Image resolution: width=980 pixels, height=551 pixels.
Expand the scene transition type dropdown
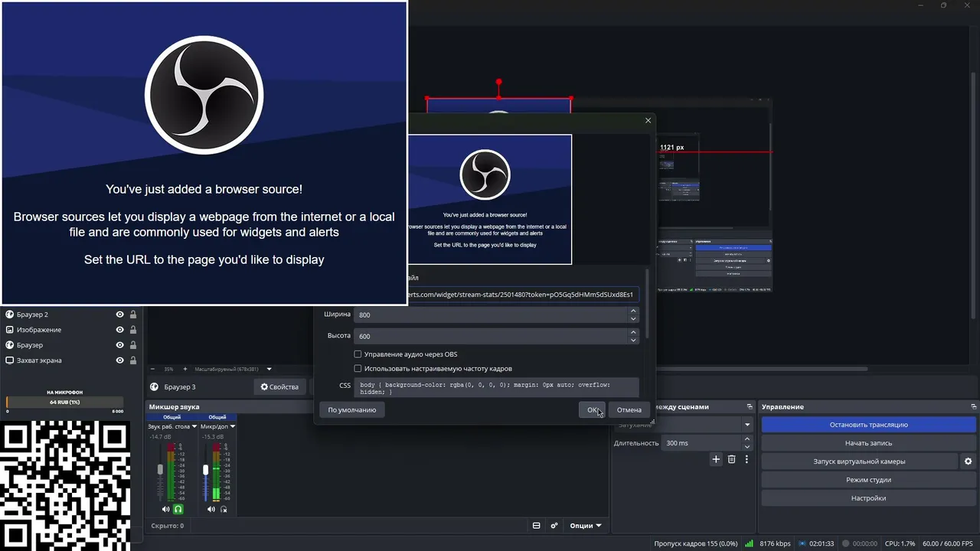(747, 425)
